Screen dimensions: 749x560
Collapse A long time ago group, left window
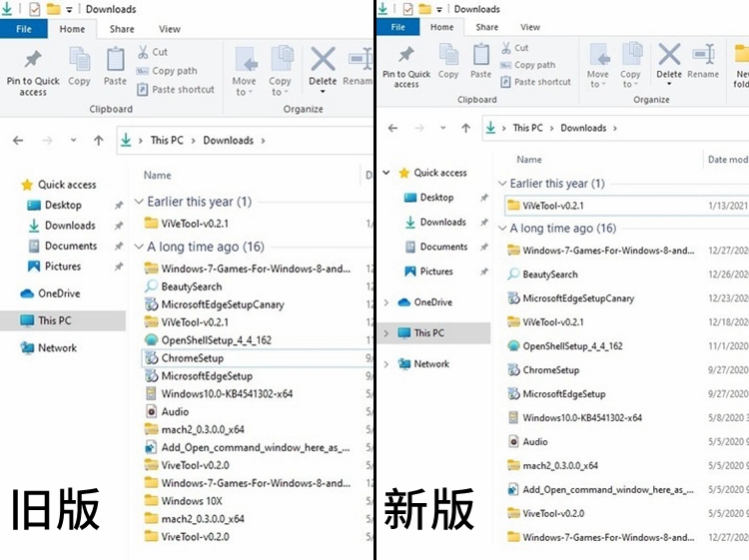pos(139,247)
